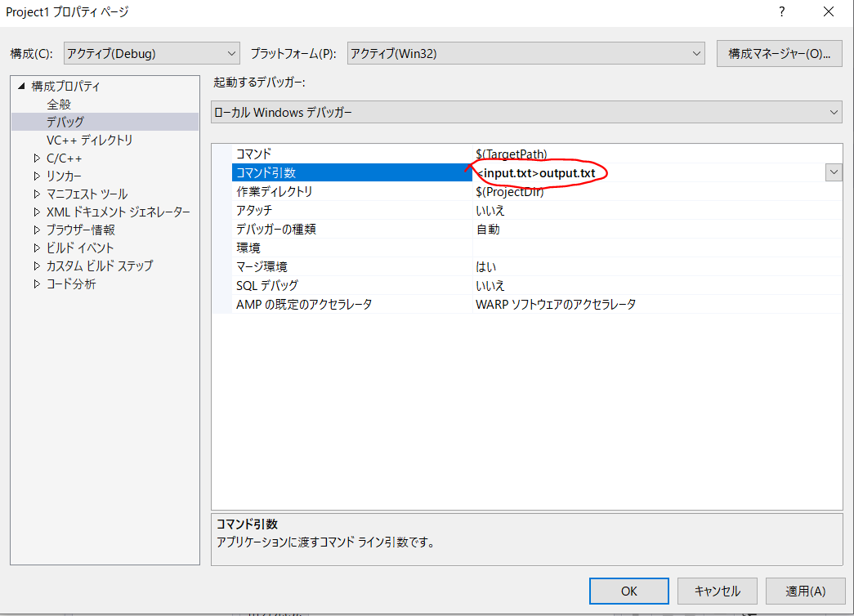
Task: Expand the マニフェスト ツール node
Action: pyautogui.click(x=37, y=194)
